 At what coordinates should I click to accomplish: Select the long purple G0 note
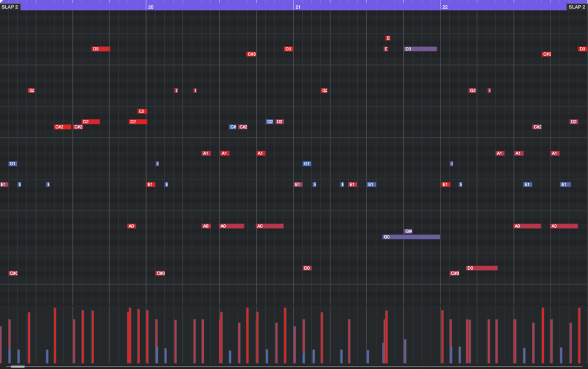tap(411, 237)
